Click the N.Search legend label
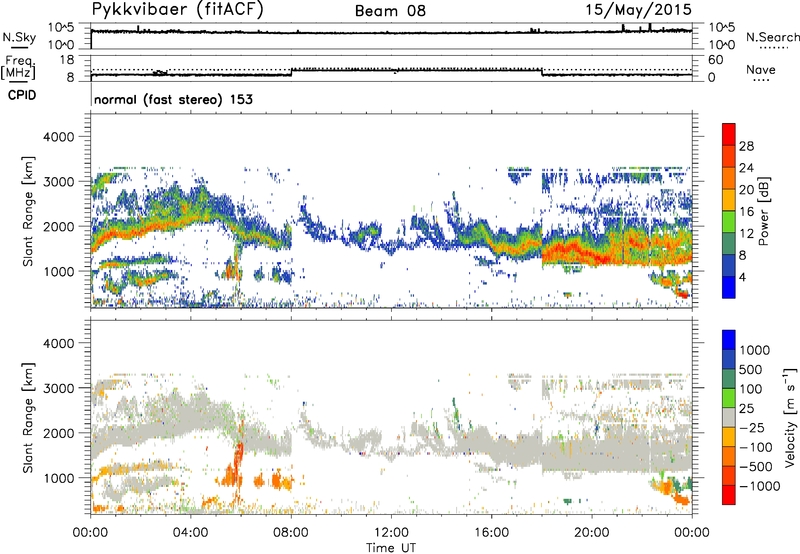The height and width of the screenshot is (554, 800). [772, 37]
